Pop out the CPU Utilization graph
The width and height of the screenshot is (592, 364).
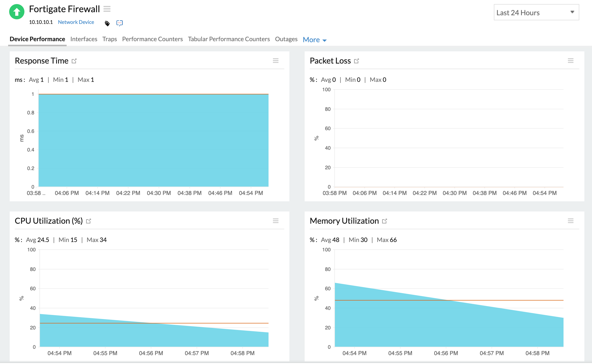pyautogui.click(x=88, y=221)
